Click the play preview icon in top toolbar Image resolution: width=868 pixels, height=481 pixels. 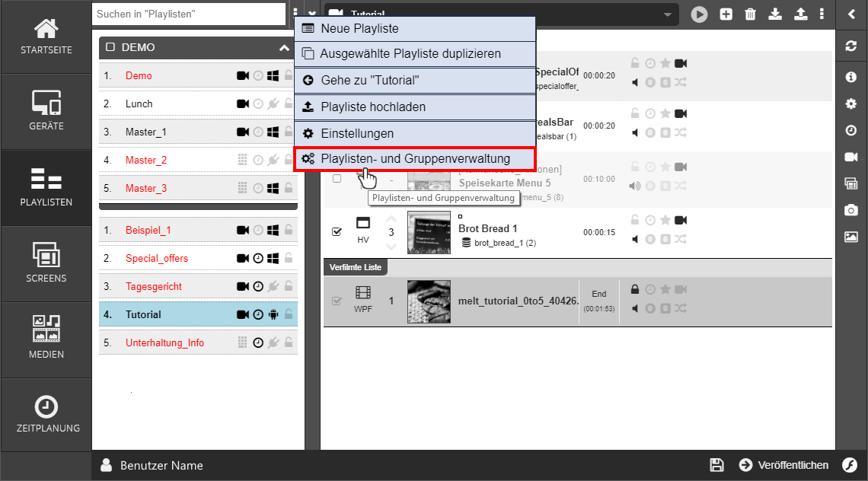pos(700,14)
